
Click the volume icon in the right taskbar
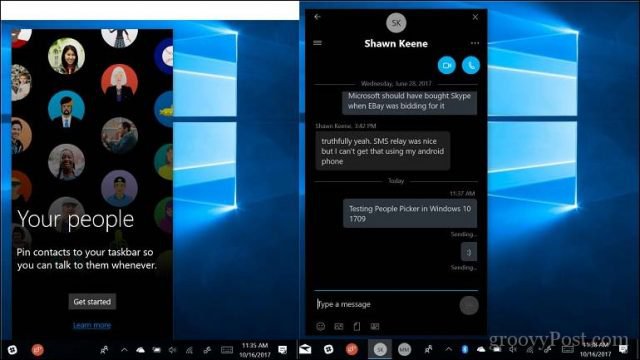pyautogui.click(x=513, y=349)
